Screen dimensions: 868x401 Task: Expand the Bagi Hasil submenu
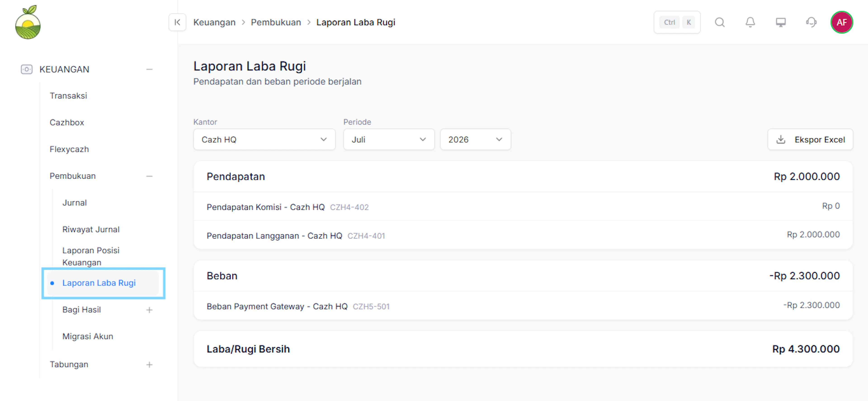point(149,310)
